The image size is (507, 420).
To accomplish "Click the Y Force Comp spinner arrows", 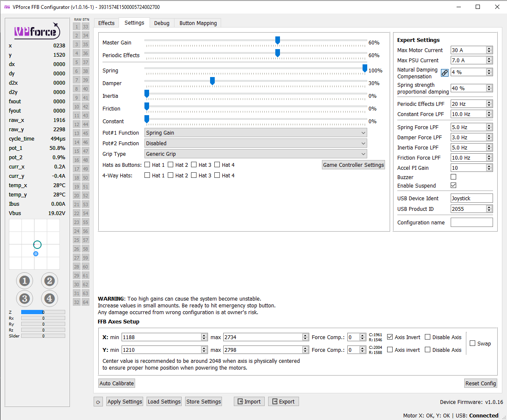I will (x=363, y=350).
